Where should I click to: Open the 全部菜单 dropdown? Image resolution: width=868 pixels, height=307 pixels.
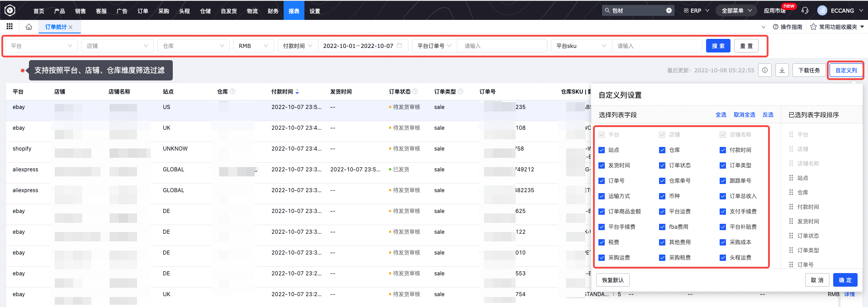click(736, 10)
